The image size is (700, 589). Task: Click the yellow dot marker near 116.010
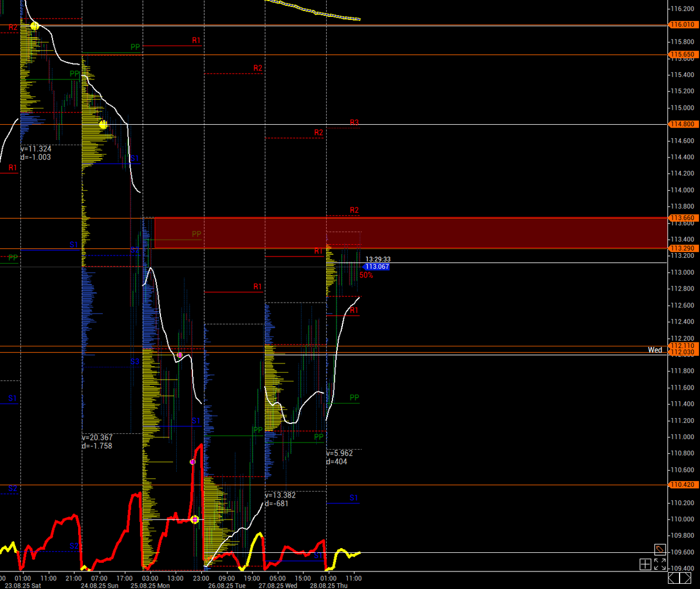pos(34,26)
